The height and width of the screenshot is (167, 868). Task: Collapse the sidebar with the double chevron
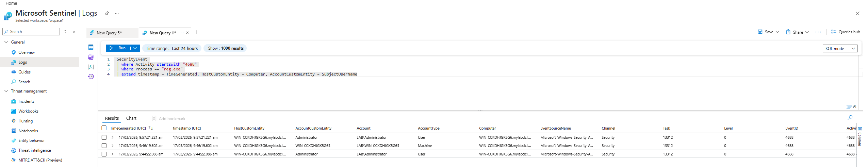tap(74, 32)
